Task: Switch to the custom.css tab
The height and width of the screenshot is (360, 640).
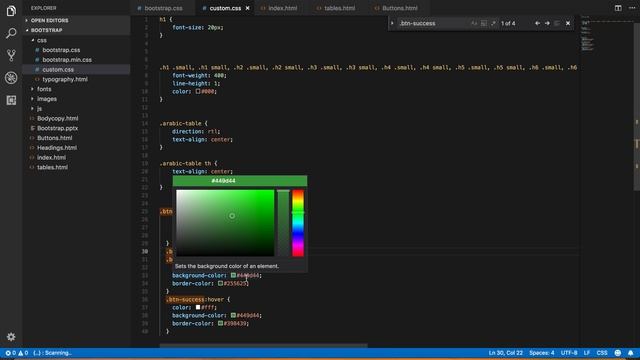Action: tap(225, 8)
